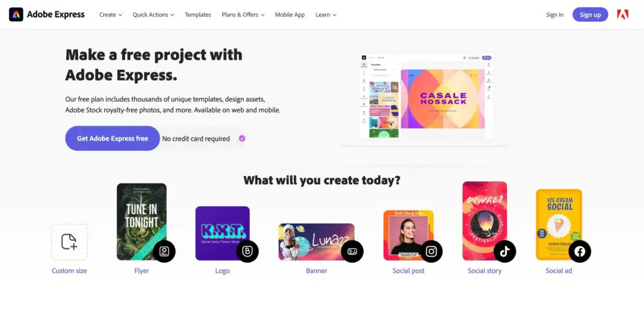The image size is (644, 311).
Task: Go to the Mobile App page
Action: click(x=289, y=15)
